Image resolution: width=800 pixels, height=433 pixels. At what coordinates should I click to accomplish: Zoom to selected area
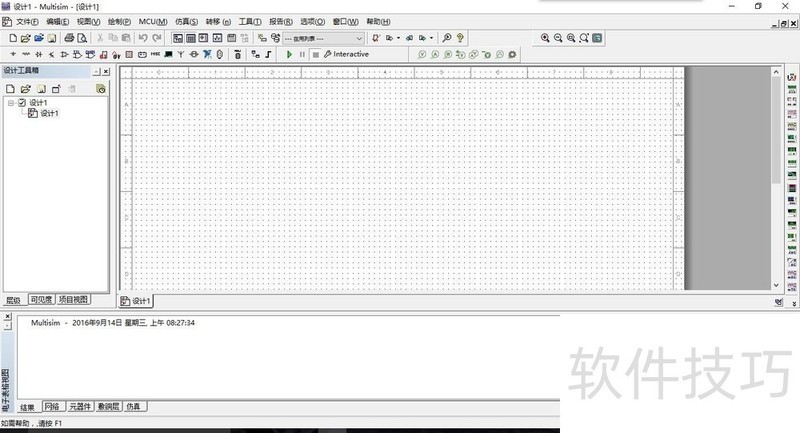(571, 38)
